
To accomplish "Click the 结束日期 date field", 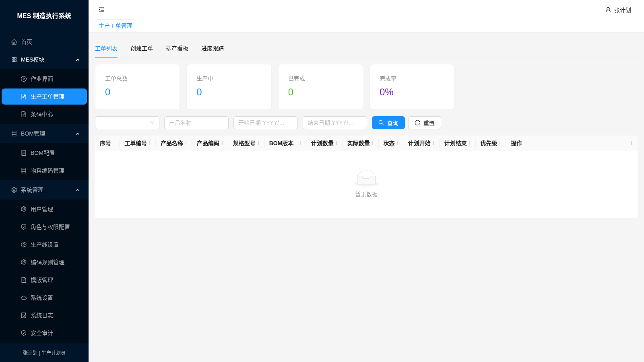I will [335, 123].
